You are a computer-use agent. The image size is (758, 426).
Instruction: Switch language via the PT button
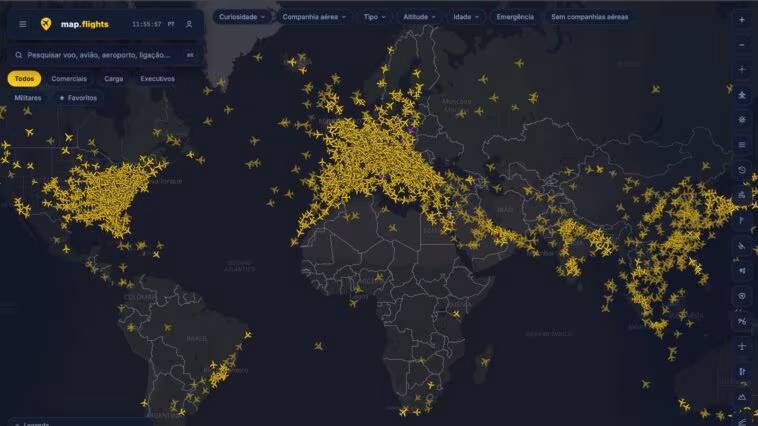171,24
